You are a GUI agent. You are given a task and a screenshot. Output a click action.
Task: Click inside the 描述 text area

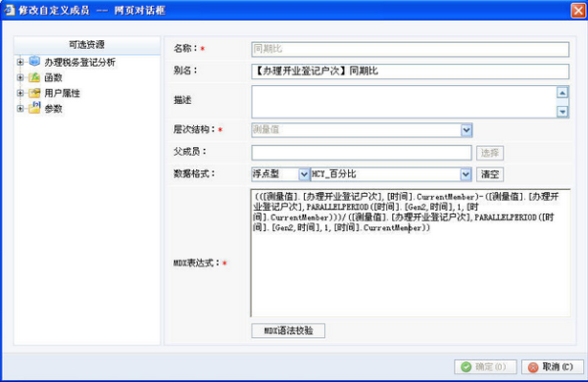click(404, 102)
